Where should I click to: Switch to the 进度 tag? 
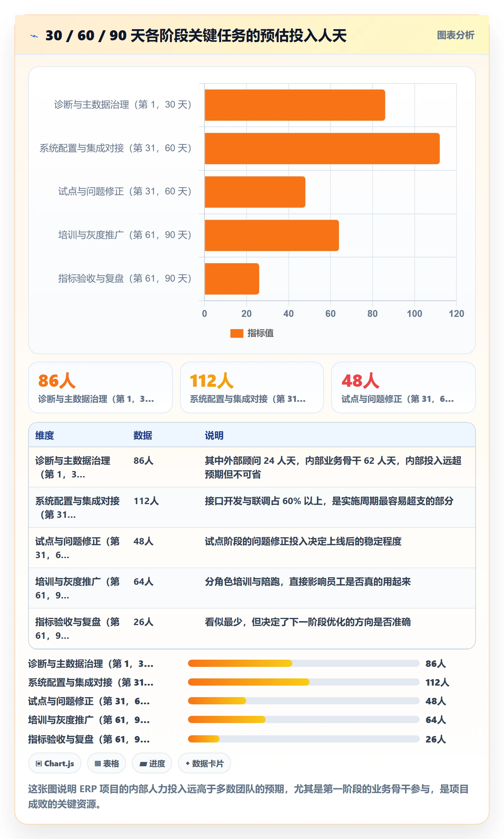pos(152,763)
